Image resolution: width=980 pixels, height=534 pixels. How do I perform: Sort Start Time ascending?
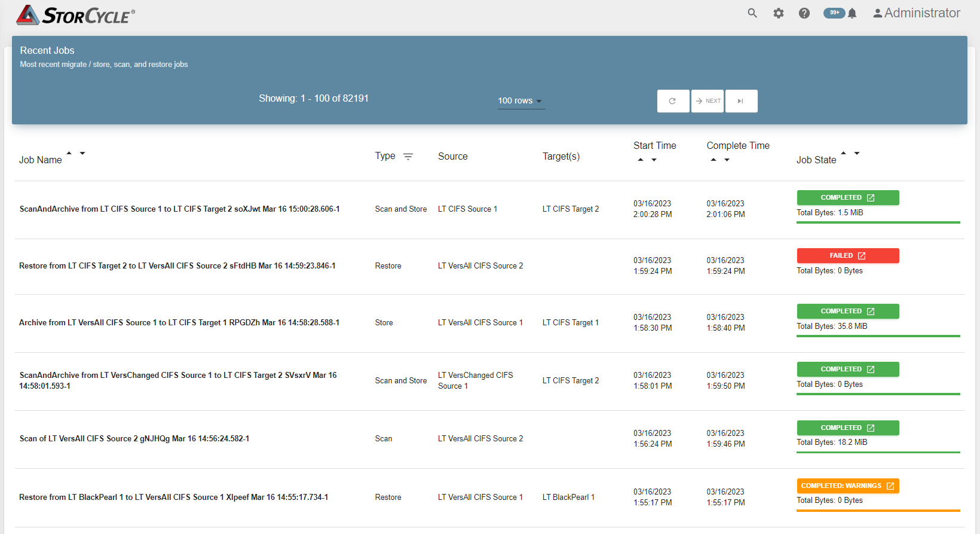click(x=641, y=160)
